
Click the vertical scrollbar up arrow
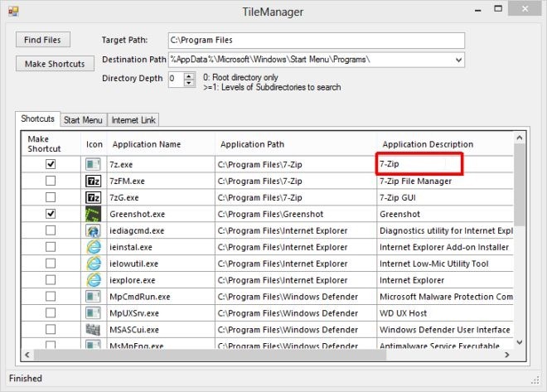tap(520, 138)
